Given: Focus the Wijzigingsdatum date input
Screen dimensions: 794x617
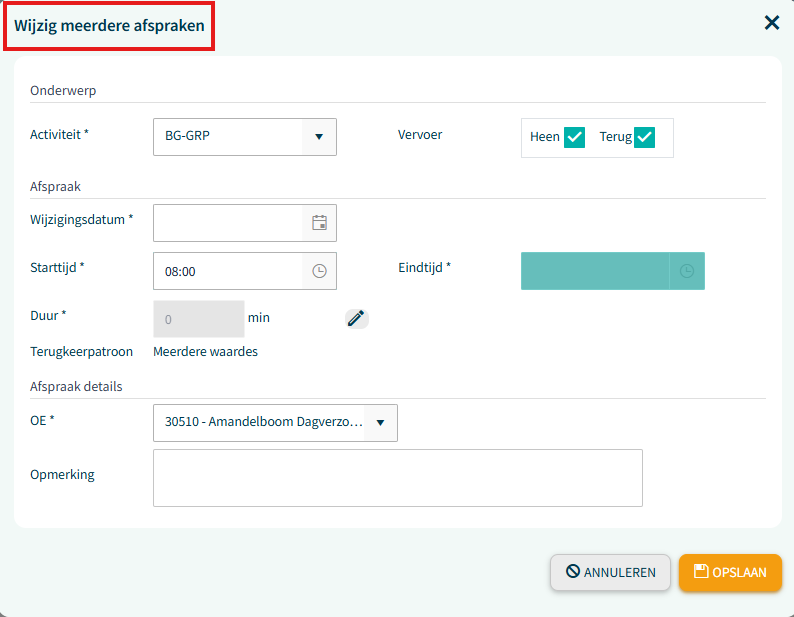Looking at the screenshot, I should [x=228, y=223].
